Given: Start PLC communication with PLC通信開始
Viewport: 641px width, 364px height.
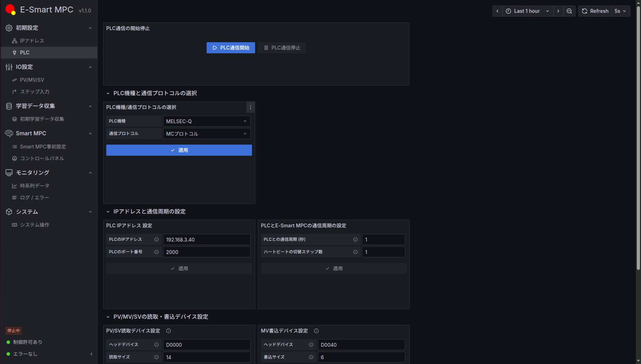Looking at the screenshot, I should click(x=231, y=48).
